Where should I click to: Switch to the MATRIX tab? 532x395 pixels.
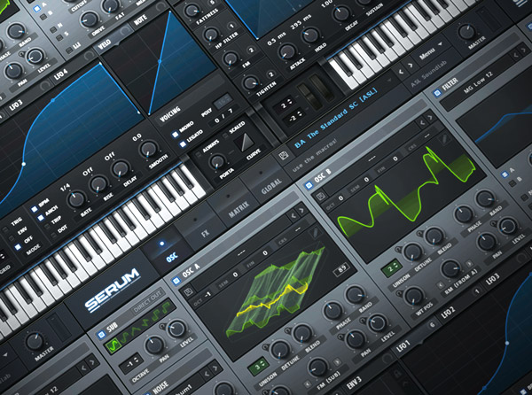[234, 203]
